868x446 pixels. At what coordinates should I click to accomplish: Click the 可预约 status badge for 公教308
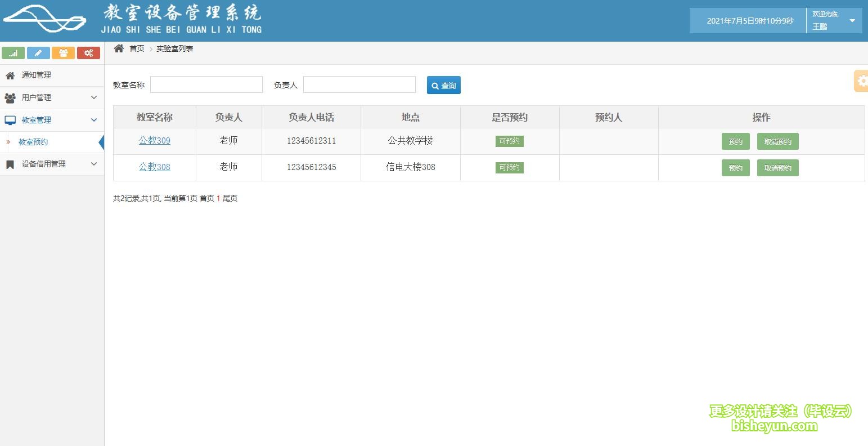(509, 167)
